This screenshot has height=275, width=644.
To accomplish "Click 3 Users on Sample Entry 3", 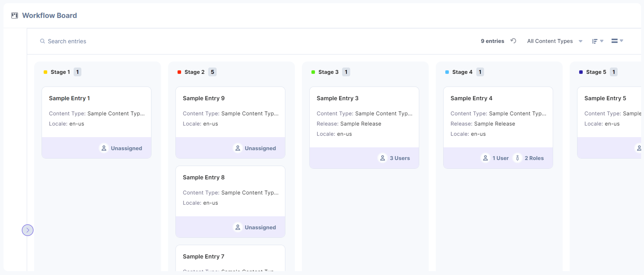I will (400, 158).
